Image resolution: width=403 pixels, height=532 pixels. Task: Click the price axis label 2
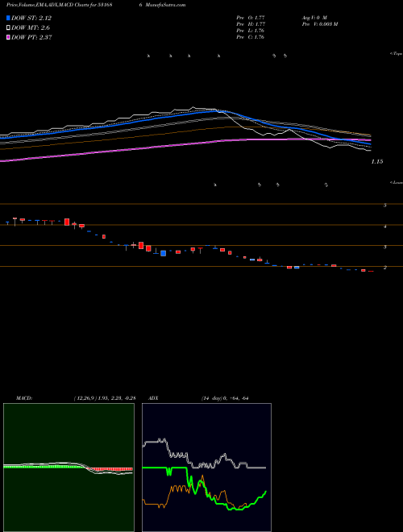click(385, 268)
